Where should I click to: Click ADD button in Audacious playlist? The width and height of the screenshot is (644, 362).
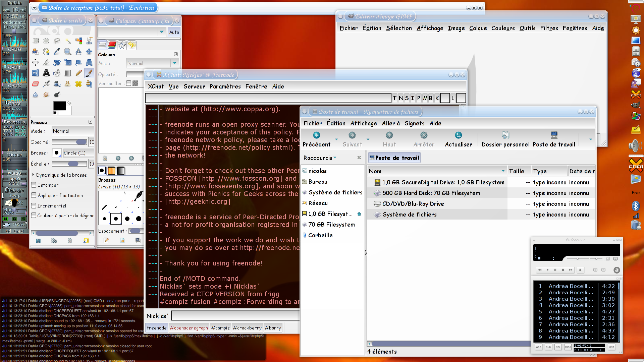(x=538, y=347)
